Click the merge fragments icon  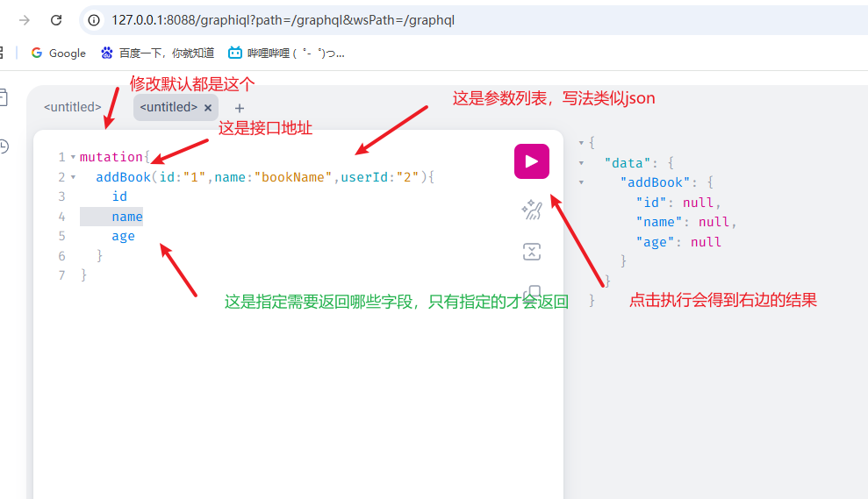tap(532, 252)
